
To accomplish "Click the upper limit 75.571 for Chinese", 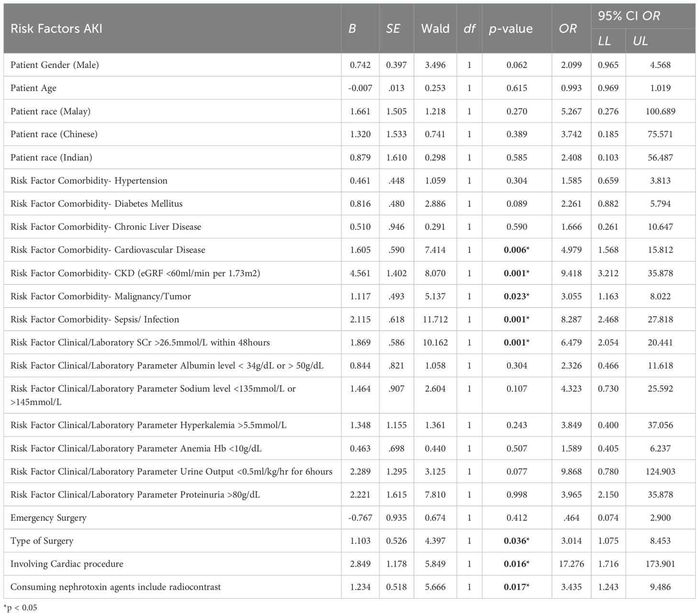I will coord(660,134).
